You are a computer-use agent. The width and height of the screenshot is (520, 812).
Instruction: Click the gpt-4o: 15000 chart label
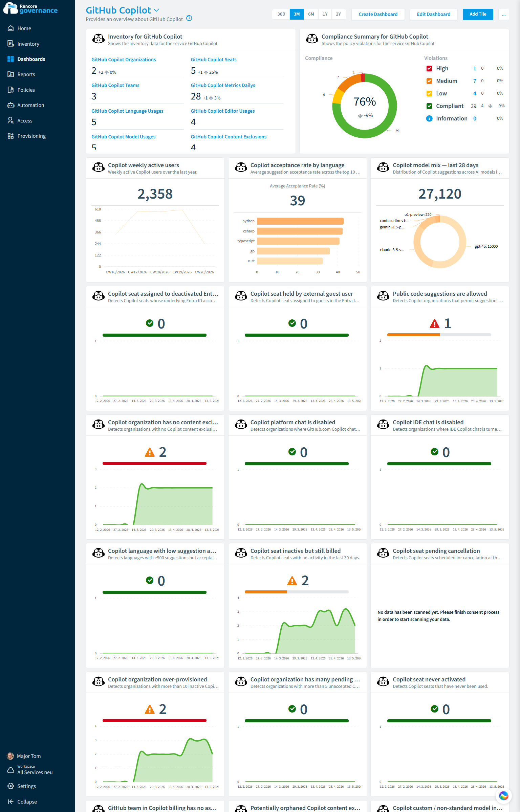486,246
